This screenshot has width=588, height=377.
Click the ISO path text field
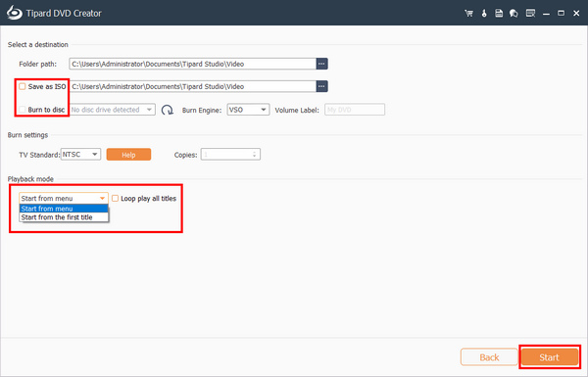coord(193,86)
